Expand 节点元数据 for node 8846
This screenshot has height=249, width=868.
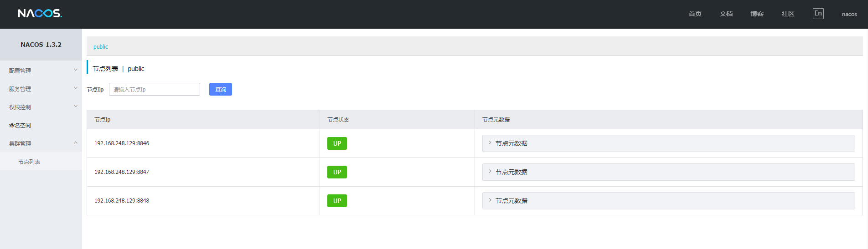(x=668, y=143)
